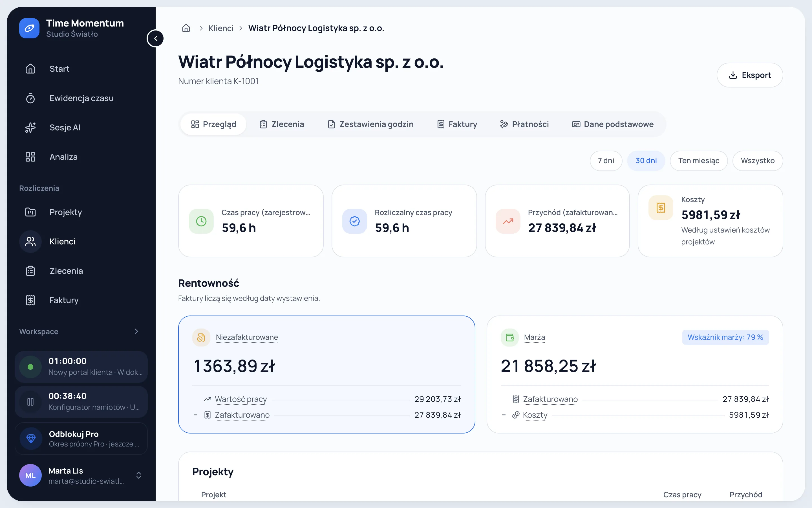Click the Marża wallet icon
The image size is (812, 508).
[510, 337]
